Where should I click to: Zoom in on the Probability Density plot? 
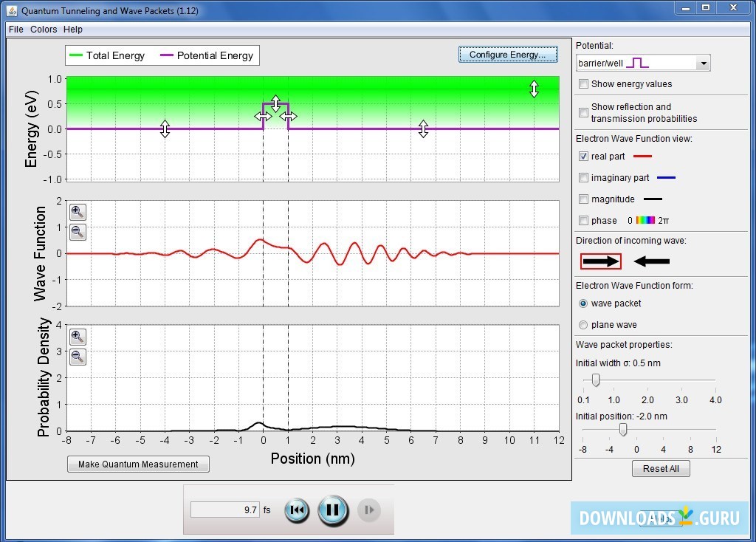point(77,337)
